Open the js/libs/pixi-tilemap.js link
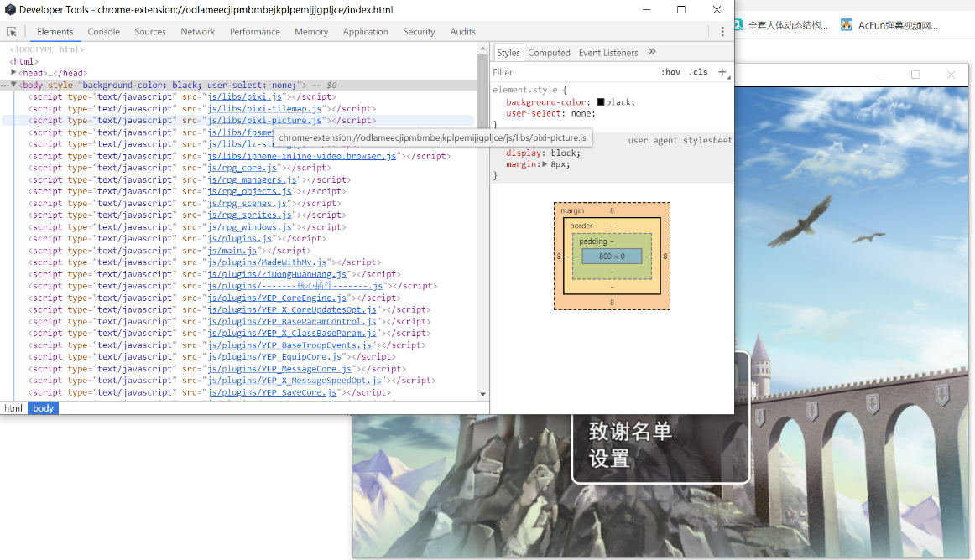This screenshot has width=975, height=560. click(264, 109)
